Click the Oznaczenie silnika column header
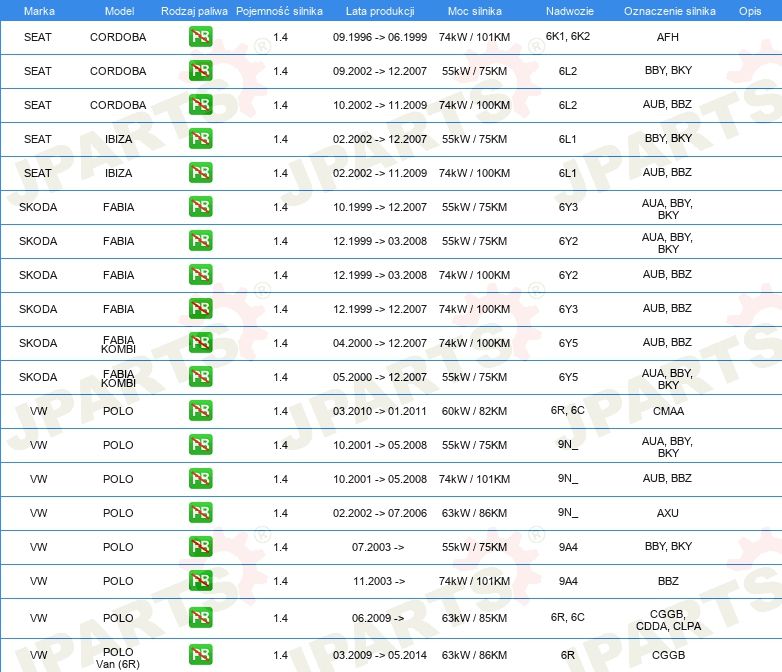Screen dimensions: 782x672 click(670, 11)
